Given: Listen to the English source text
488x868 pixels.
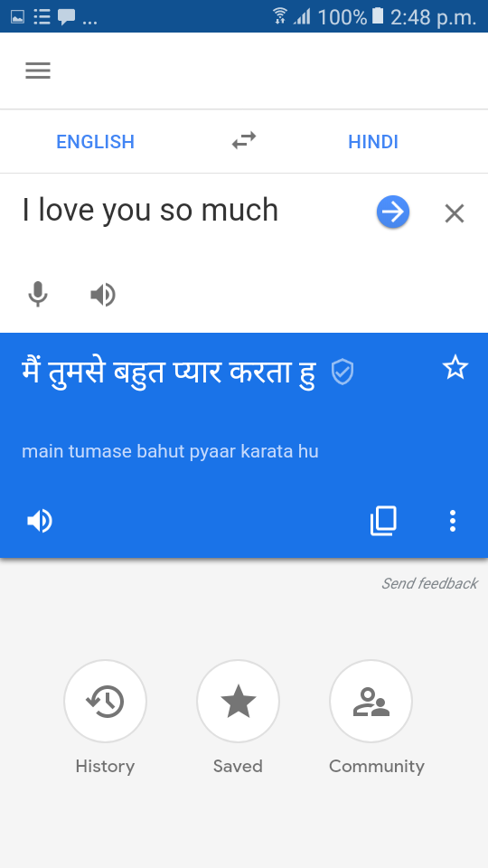Looking at the screenshot, I should [x=103, y=295].
